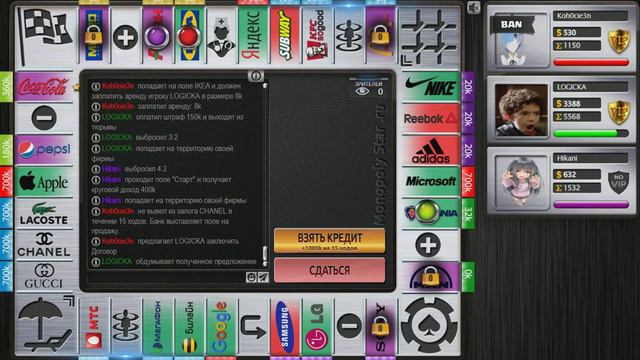Click the 32k price tag beside Nokia

tap(468, 213)
